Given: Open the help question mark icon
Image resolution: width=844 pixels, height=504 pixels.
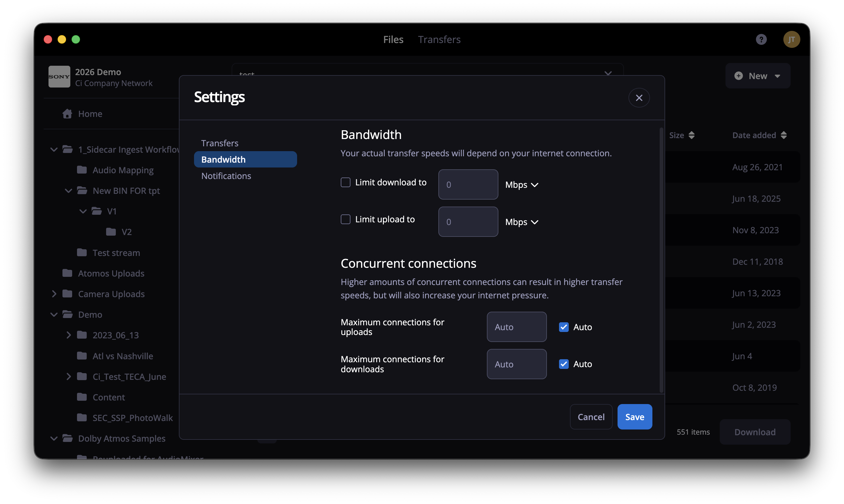Looking at the screenshot, I should tap(761, 39).
